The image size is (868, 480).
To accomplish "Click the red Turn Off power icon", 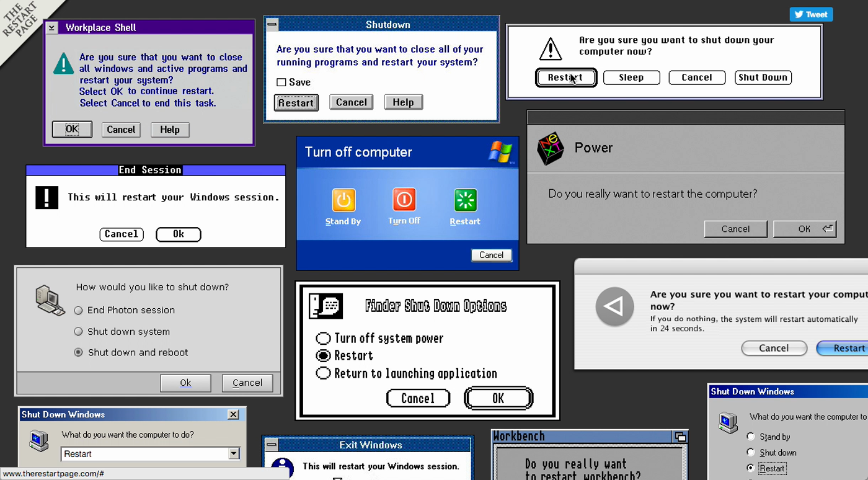I will pos(404,200).
